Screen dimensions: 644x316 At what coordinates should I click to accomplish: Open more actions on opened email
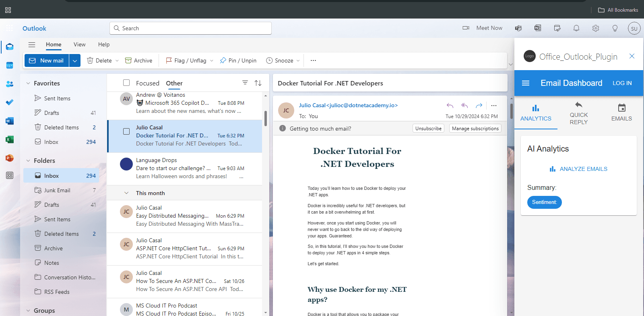pyautogui.click(x=494, y=106)
